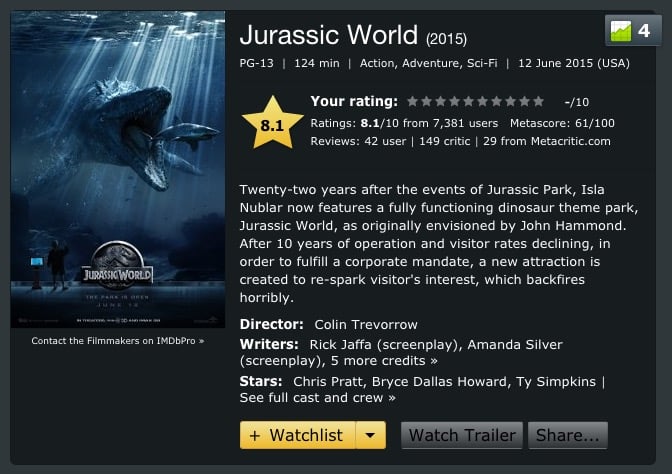Open See full cast and crew
The width and height of the screenshot is (672, 474).
318,398
